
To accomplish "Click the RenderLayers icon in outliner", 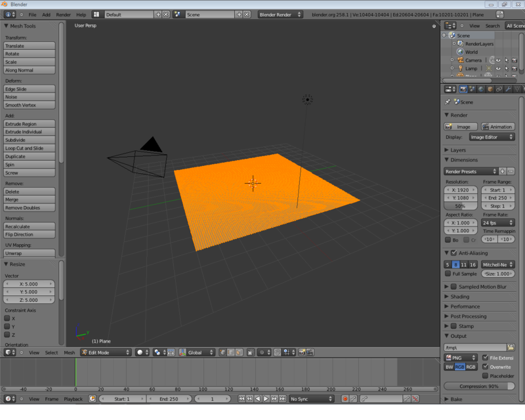I will (461, 43).
